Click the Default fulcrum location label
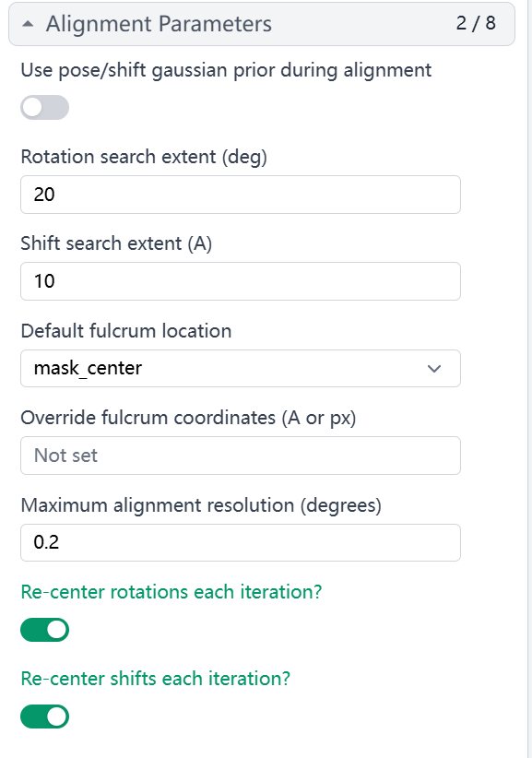 pyautogui.click(x=125, y=331)
